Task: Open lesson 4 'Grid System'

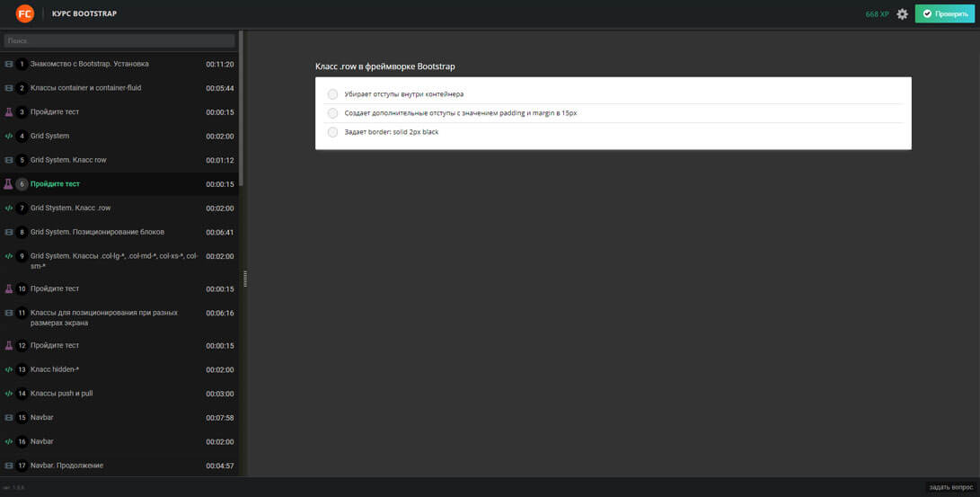Action: (x=50, y=136)
